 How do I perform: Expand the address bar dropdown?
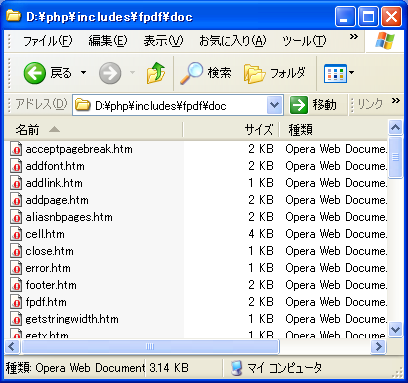click(275, 105)
